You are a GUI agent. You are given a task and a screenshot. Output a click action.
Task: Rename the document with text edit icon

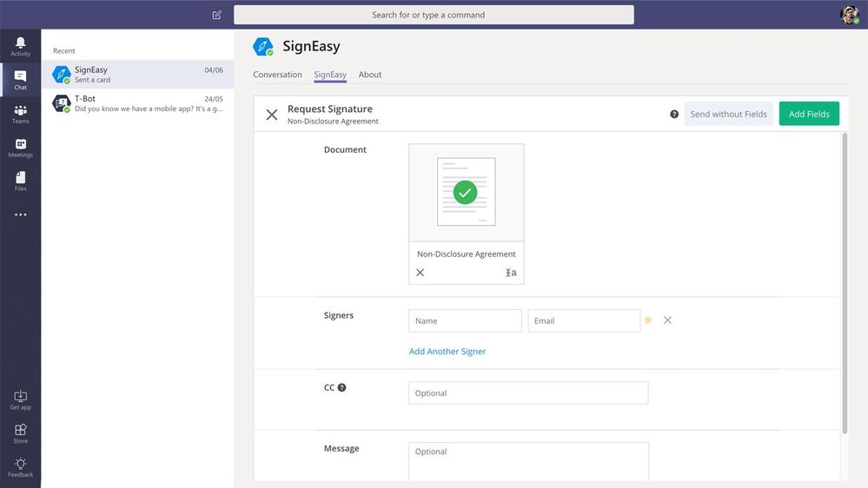511,272
